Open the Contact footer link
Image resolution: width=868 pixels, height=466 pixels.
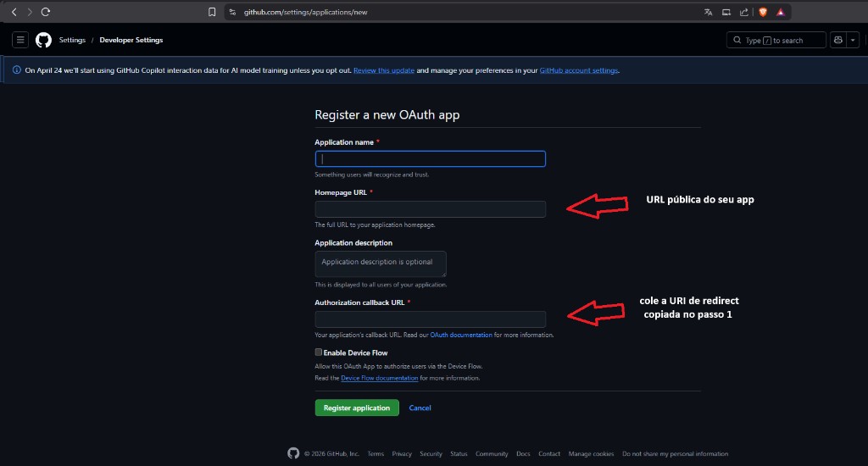tap(549, 454)
